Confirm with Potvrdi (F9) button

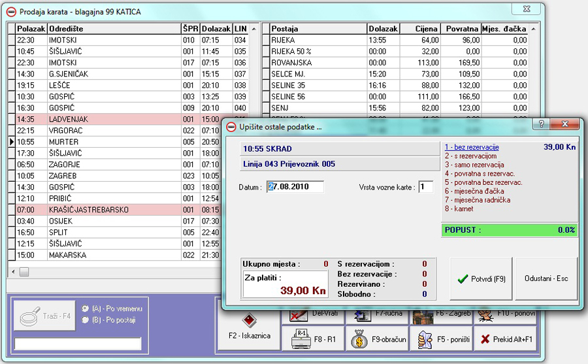[x=481, y=278]
